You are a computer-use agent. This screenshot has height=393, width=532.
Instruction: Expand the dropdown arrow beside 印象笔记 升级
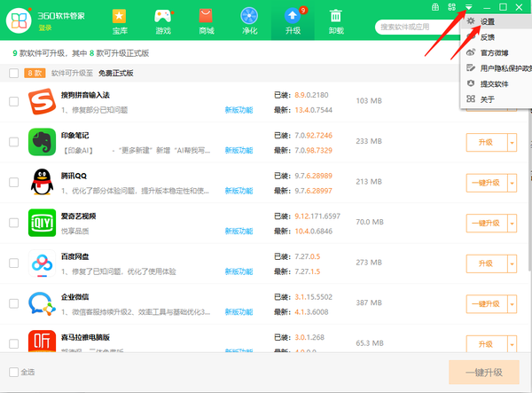click(512, 142)
